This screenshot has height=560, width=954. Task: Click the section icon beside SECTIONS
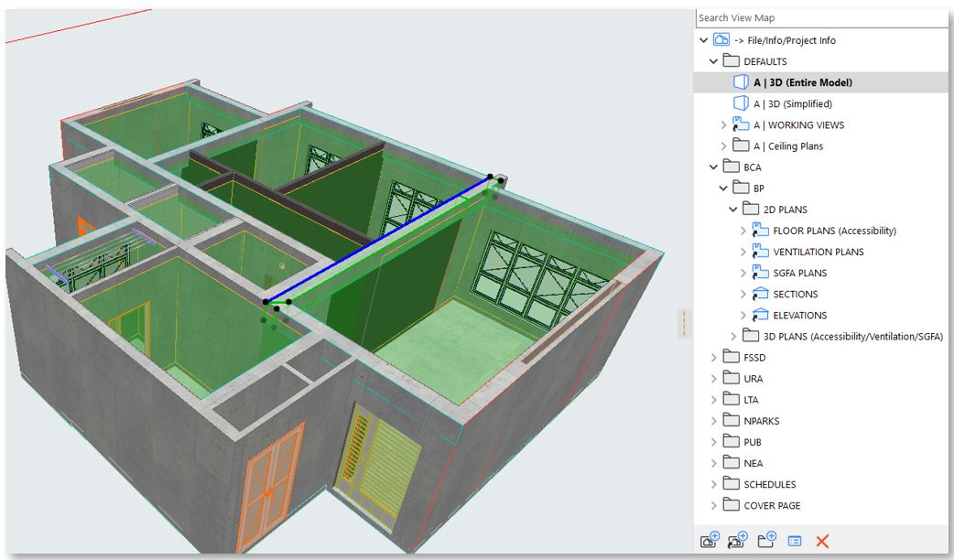pyautogui.click(x=759, y=294)
